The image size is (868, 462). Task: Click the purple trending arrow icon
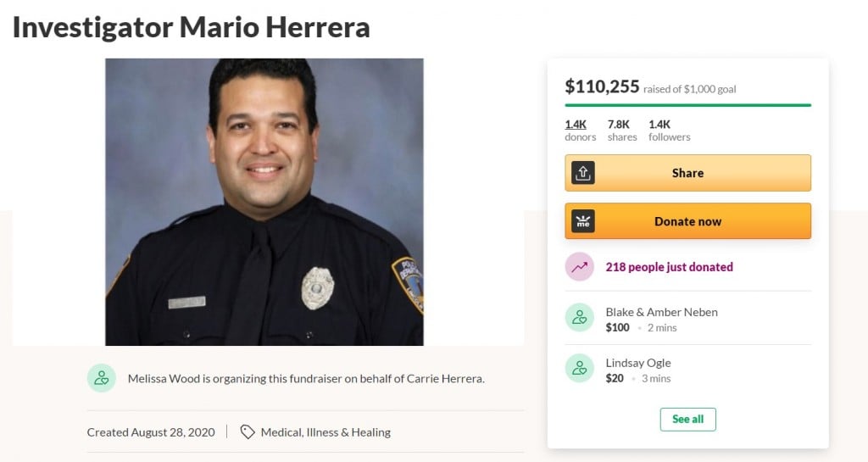(580, 267)
